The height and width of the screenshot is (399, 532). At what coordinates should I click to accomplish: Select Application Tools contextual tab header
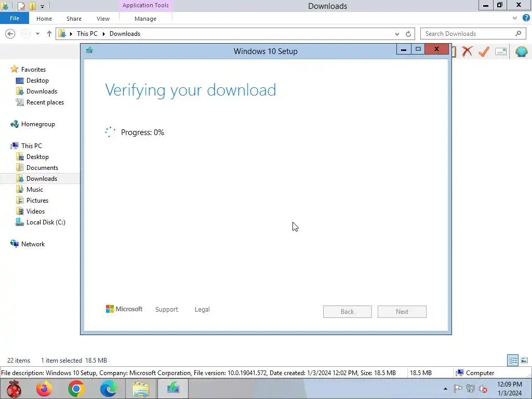[145, 5]
